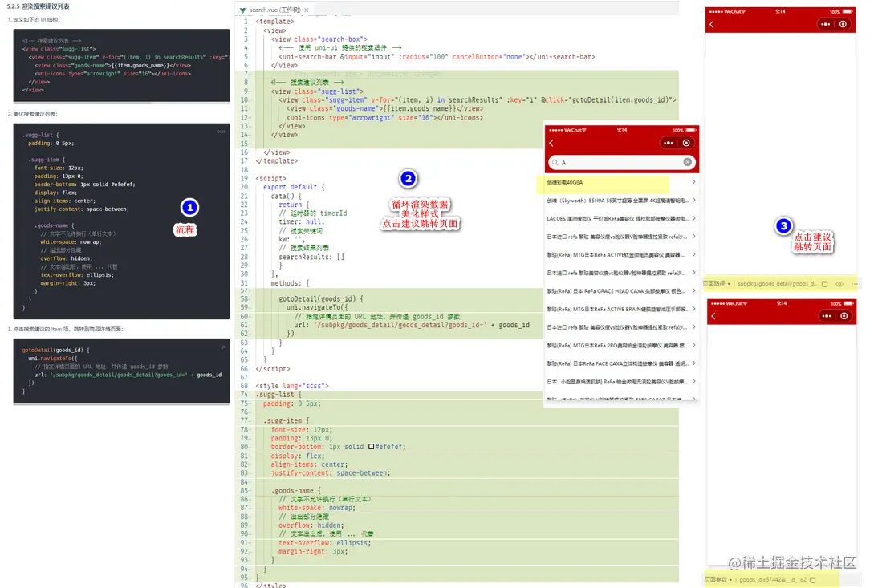Open chevron on ReFa PRO suggestion row

693,345
